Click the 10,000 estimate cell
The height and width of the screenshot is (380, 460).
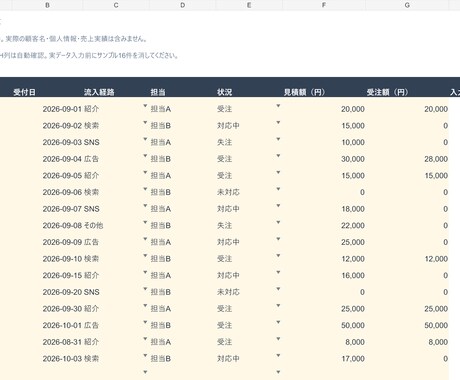point(324,142)
